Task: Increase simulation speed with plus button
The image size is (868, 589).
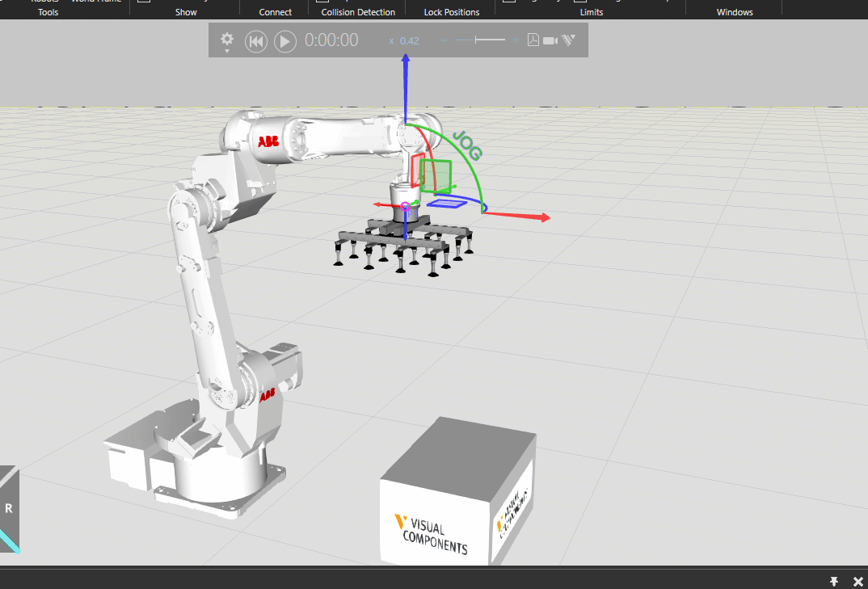Action: tap(516, 40)
